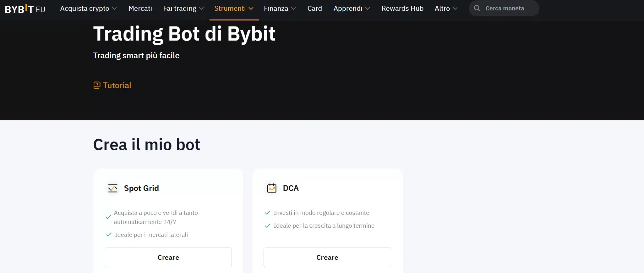
Task: Click the Bybit EU logo
Action: tap(25, 9)
